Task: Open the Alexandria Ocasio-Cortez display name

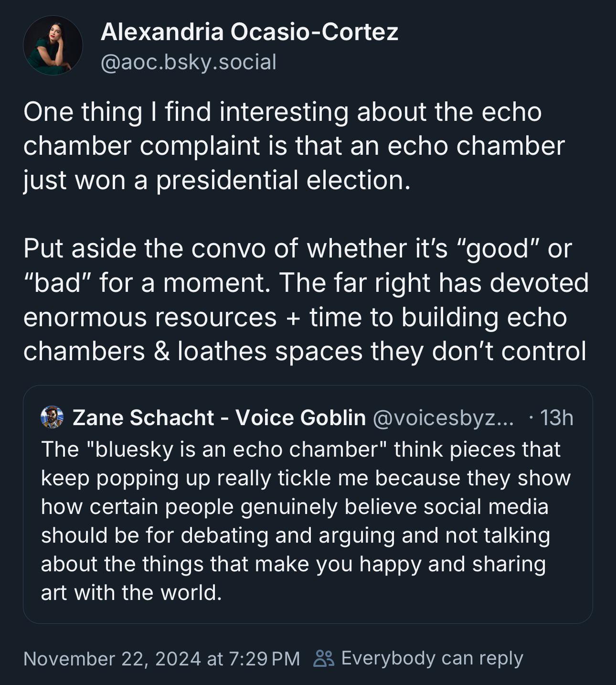Action: click(249, 32)
